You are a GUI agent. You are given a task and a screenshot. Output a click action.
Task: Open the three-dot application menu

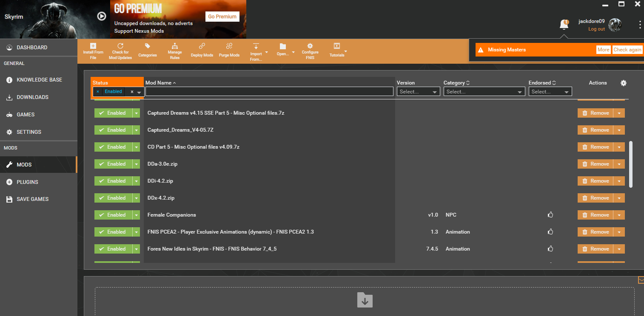tap(640, 25)
